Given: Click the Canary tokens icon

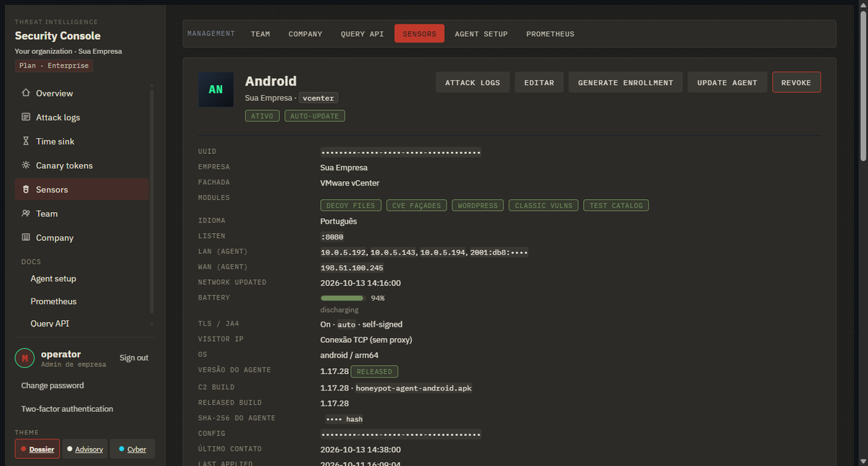Looking at the screenshot, I should click(x=26, y=165).
